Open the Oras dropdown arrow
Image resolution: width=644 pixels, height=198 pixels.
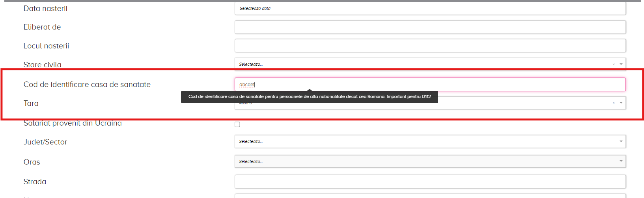point(621,161)
